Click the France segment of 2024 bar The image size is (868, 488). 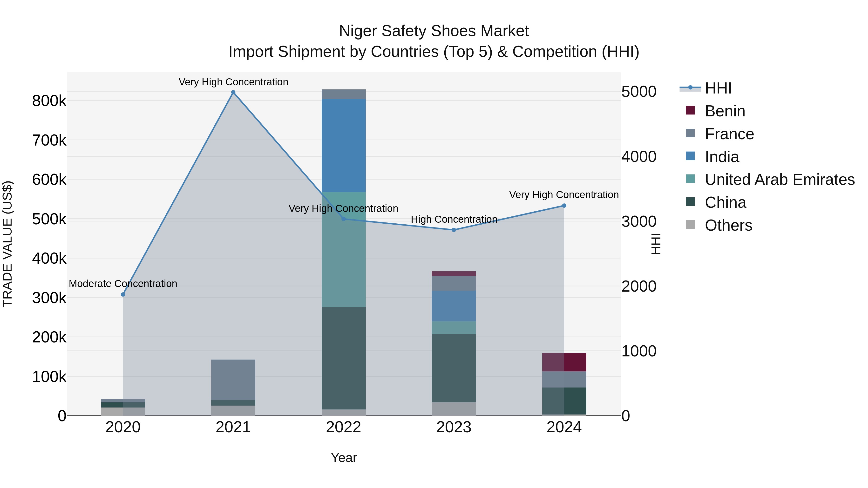[564, 380]
